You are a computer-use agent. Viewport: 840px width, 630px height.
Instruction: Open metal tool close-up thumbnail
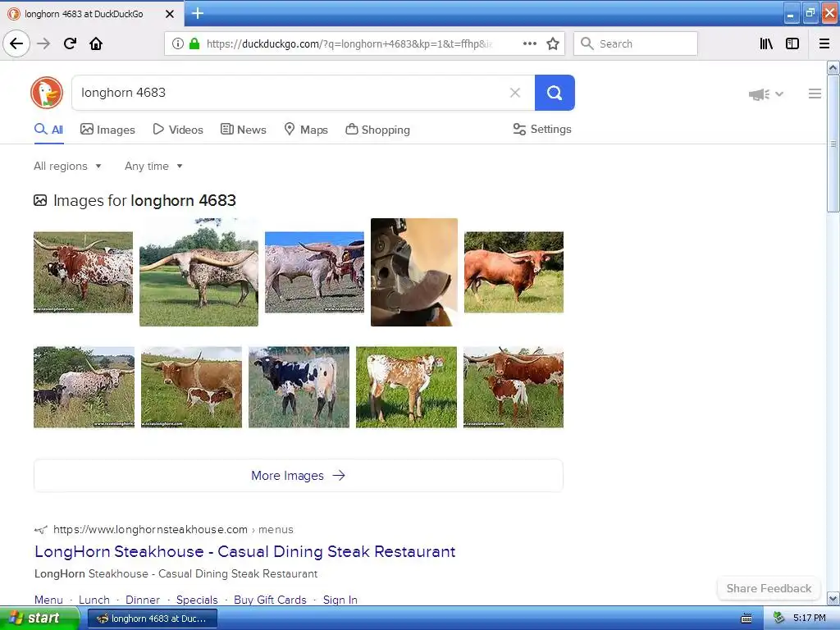tap(414, 272)
